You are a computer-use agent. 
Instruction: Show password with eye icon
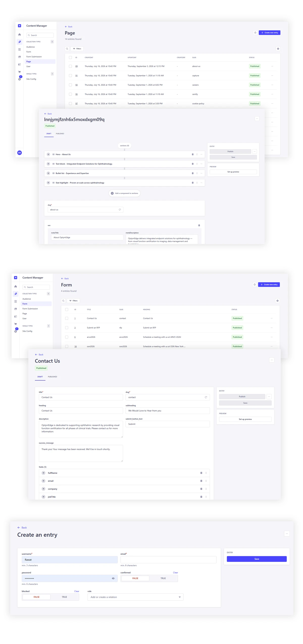pyautogui.click(x=113, y=579)
